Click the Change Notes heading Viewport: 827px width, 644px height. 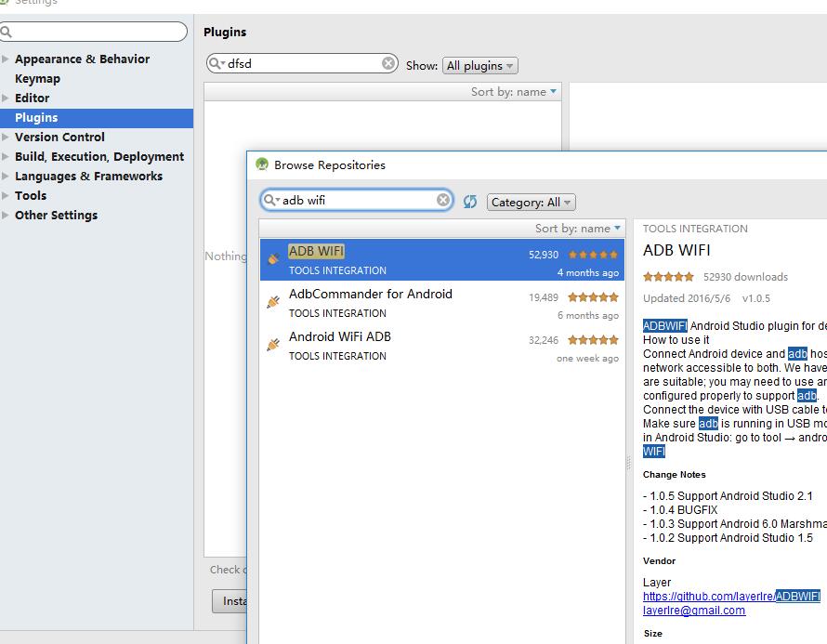674,474
